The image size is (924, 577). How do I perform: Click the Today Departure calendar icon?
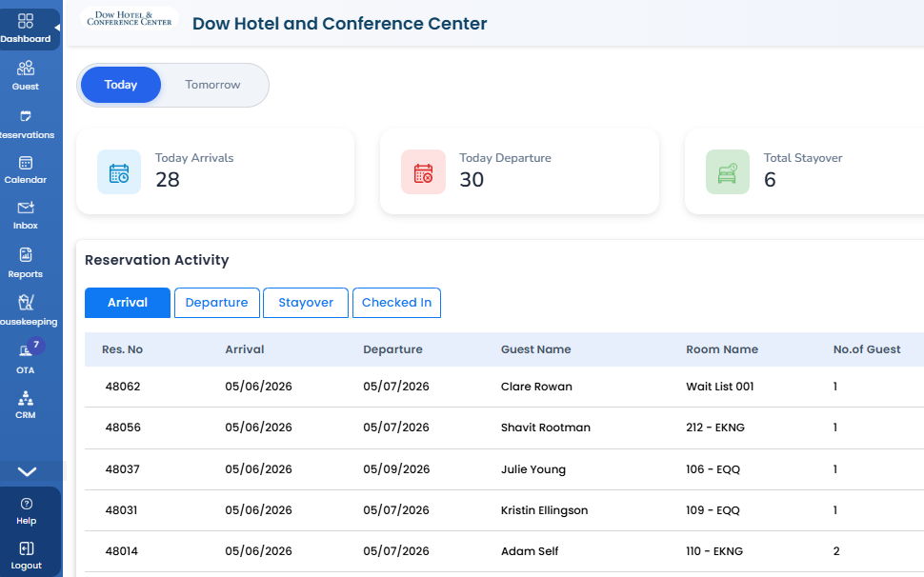click(423, 172)
